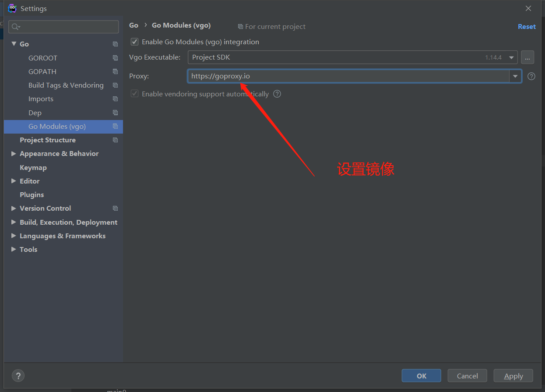Expand the Languages & Frameworks node
Screen dimensions: 545x392
pos(14,236)
